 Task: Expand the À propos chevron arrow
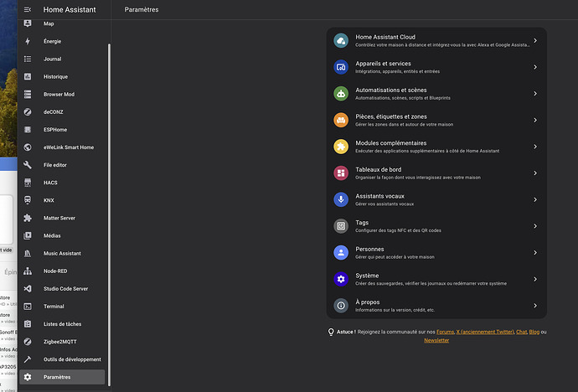(x=534, y=306)
